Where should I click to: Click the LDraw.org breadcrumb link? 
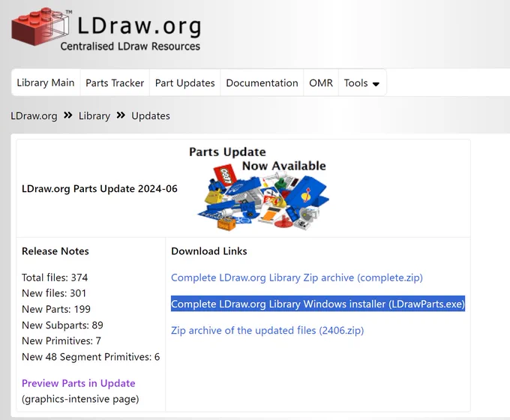[34, 115]
